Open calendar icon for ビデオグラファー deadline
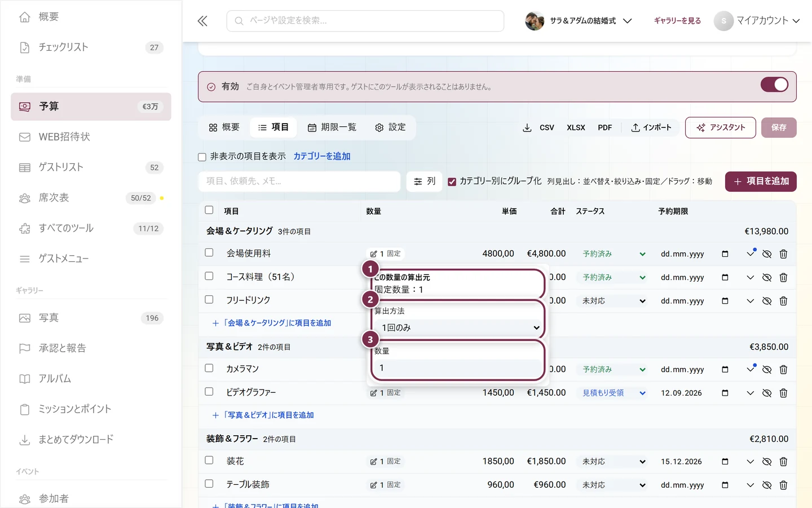This screenshot has height=508, width=812. point(725,393)
